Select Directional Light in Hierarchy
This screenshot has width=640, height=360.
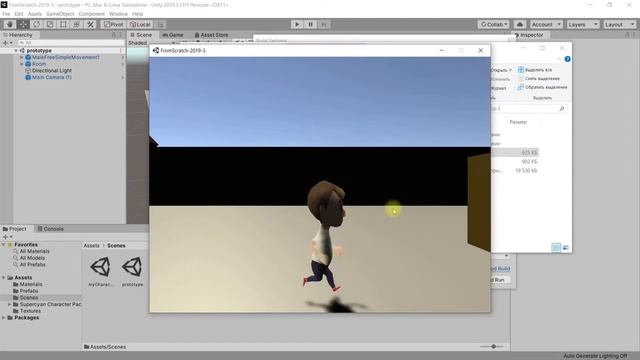52,71
